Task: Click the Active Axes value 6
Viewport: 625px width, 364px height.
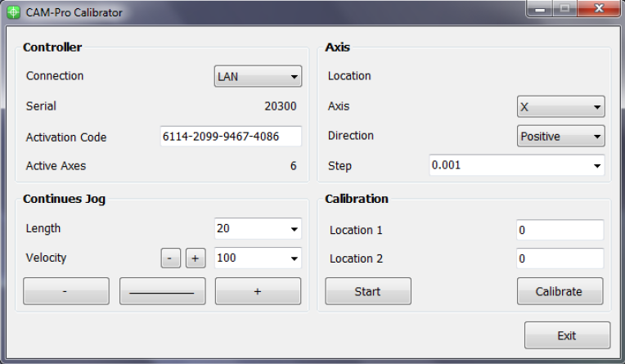Action: click(x=294, y=166)
